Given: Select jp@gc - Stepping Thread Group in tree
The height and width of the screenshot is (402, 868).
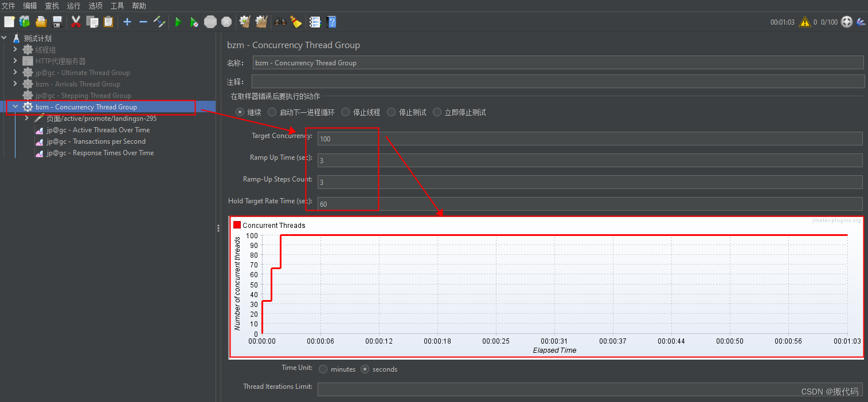Looking at the screenshot, I should 83,96.
